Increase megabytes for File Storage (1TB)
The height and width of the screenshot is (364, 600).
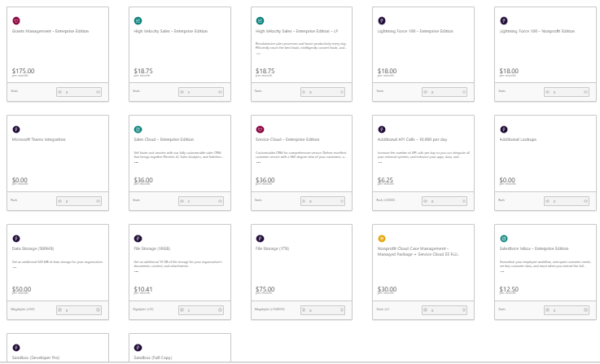(x=341, y=310)
